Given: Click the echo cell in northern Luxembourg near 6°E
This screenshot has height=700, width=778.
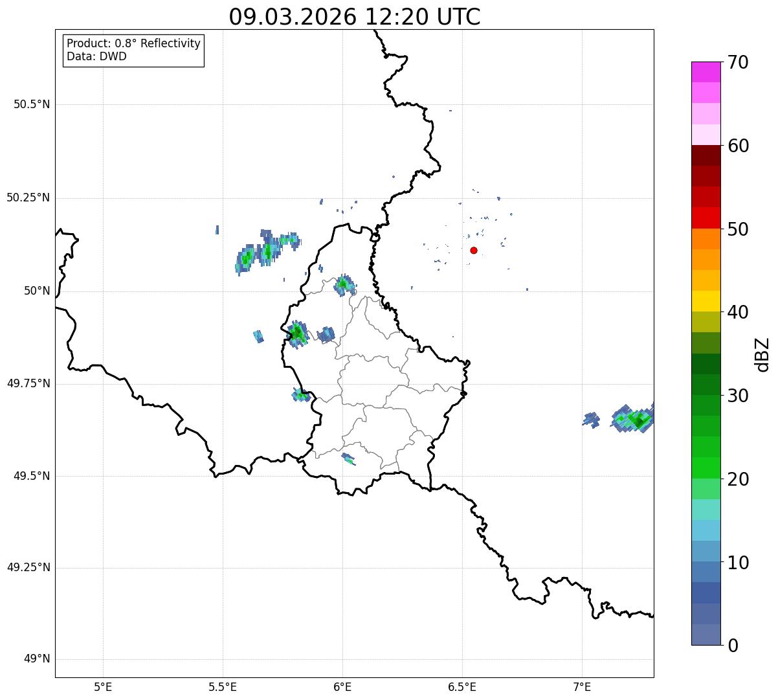Looking at the screenshot, I should [344, 284].
